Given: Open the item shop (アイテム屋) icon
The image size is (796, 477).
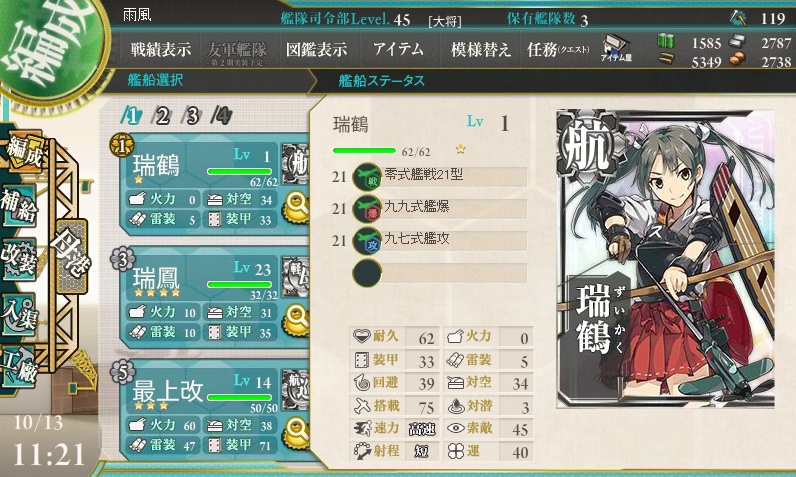Looking at the screenshot, I should click(616, 49).
